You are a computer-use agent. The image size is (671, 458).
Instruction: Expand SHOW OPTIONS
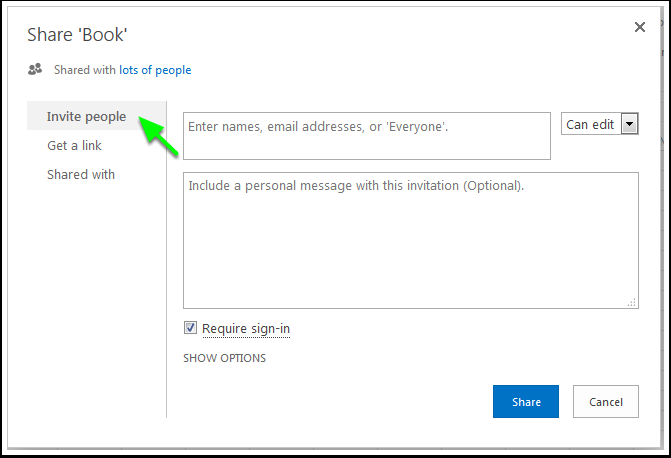(224, 358)
